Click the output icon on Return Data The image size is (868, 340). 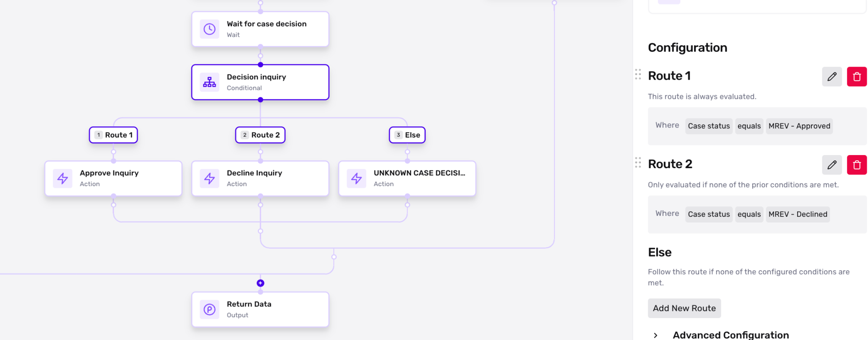[x=210, y=309]
